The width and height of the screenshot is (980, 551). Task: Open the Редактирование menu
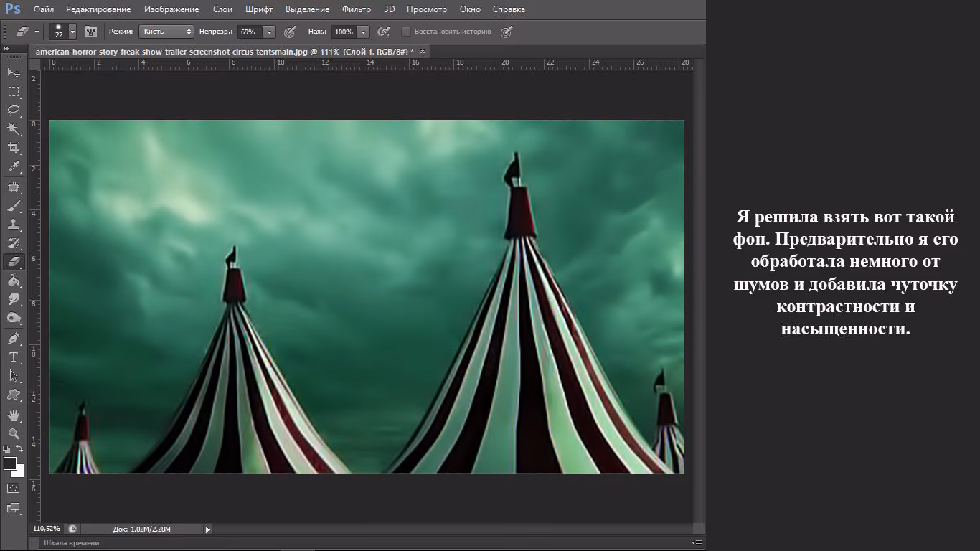pos(98,9)
